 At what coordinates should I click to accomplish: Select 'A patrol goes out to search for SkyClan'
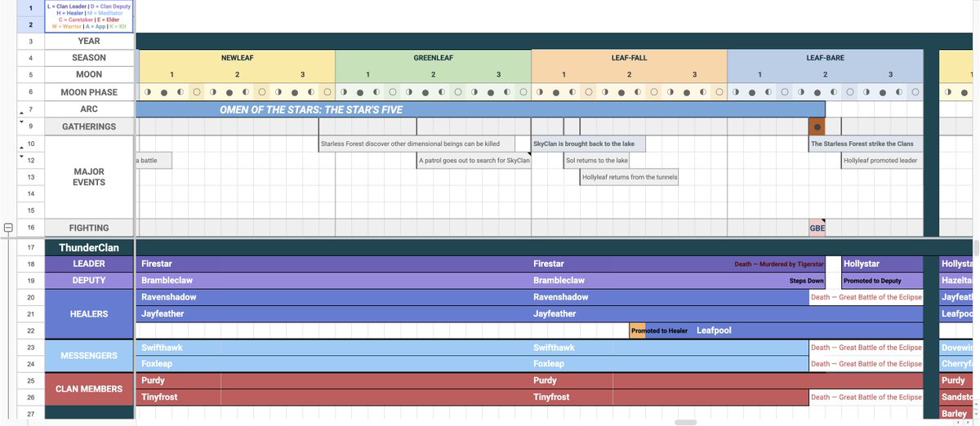(x=474, y=160)
